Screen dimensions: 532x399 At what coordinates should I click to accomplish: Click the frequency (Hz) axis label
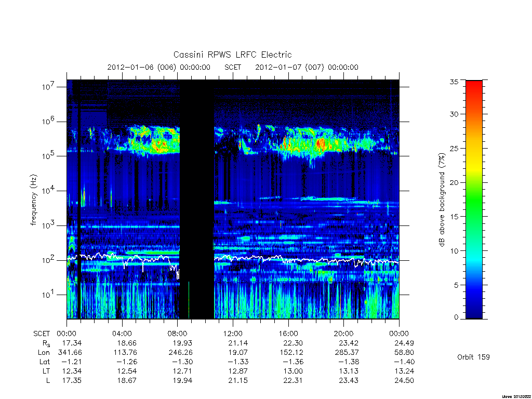tap(34, 199)
